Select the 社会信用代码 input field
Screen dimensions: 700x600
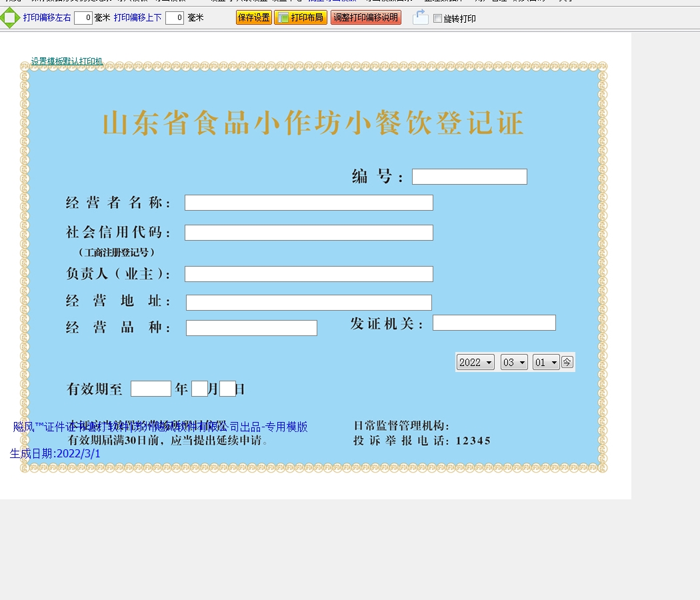coord(309,233)
